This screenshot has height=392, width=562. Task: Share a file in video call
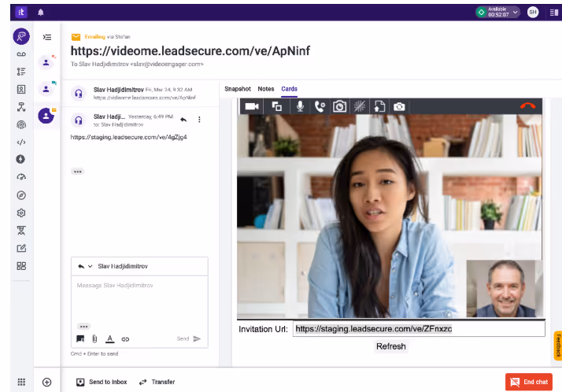379,106
